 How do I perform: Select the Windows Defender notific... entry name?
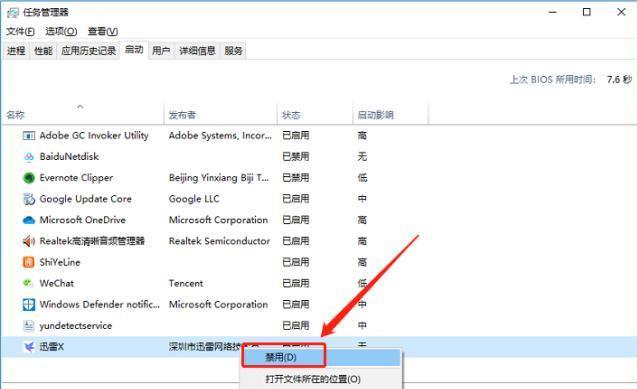tap(100, 305)
